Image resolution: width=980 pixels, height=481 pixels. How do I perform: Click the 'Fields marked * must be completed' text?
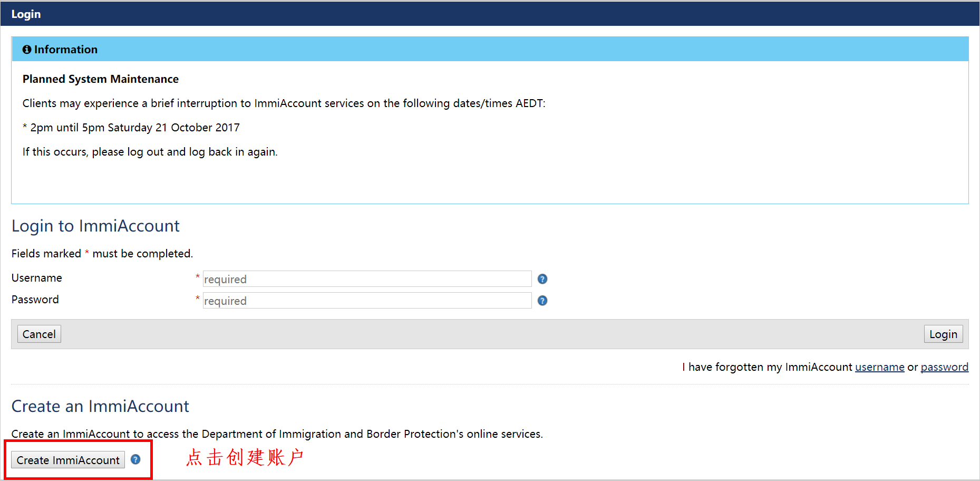(102, 254)
